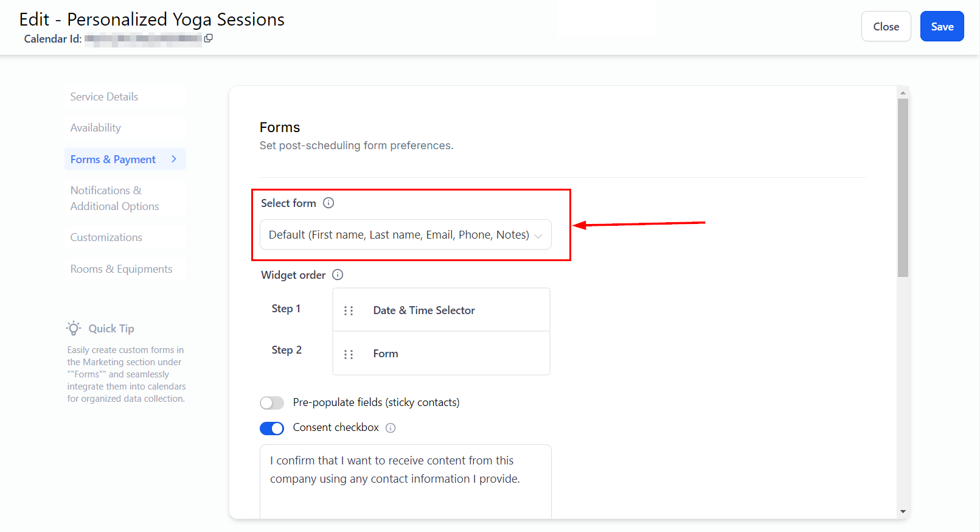
Task: Click the Select form info icon
Action: point(328,203)
